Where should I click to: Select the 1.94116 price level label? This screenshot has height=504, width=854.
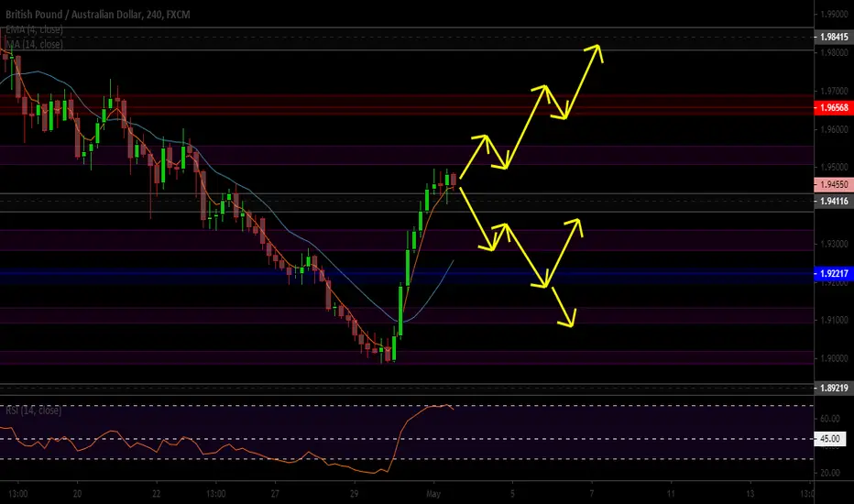pos(833,201)
